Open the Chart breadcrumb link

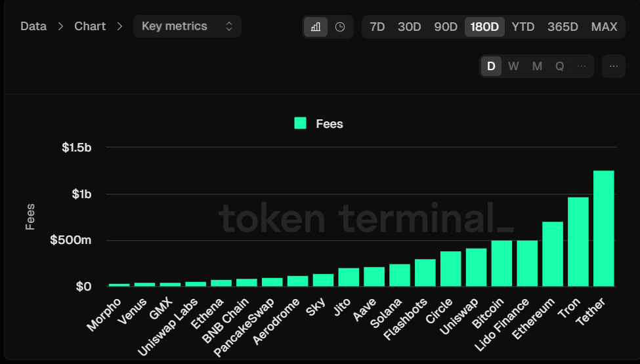point(90,27)
